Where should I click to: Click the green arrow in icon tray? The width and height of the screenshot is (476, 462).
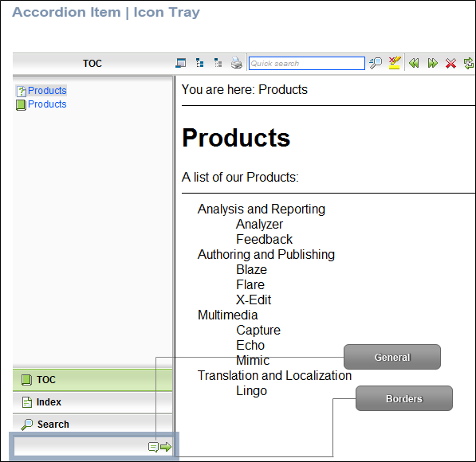[166, 447]
